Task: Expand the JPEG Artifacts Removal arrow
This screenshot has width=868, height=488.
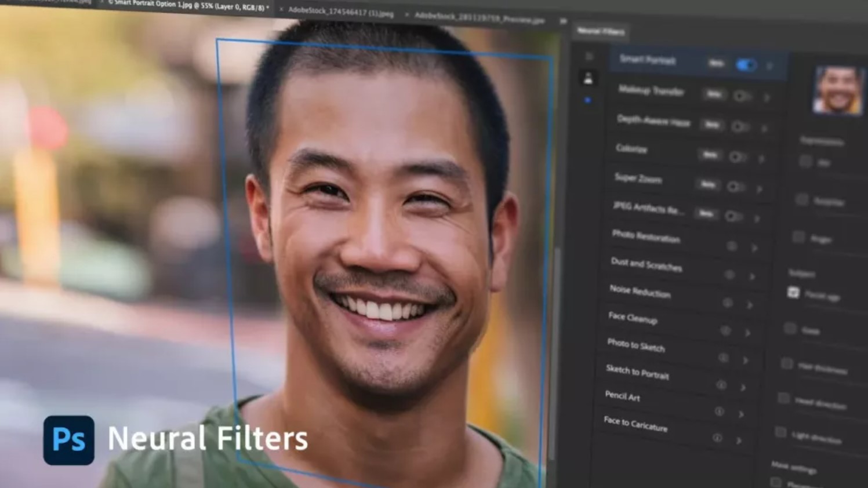Action: click(x=757, y=218)
